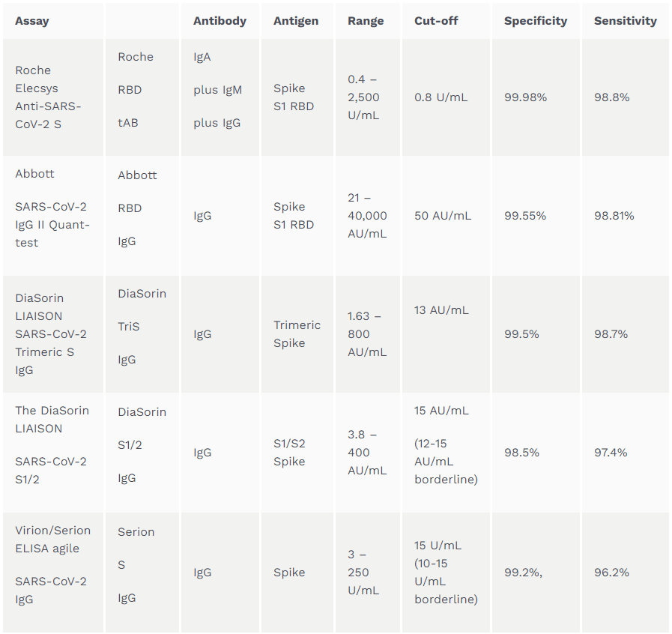
Task: Click the Assay column header
Action: pyautogui.click(x=32, y=21)
